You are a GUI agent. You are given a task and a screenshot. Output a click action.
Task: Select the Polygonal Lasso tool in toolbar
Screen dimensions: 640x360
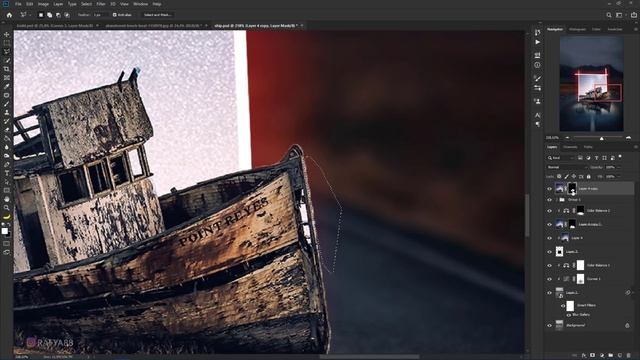tap(7, 52)
